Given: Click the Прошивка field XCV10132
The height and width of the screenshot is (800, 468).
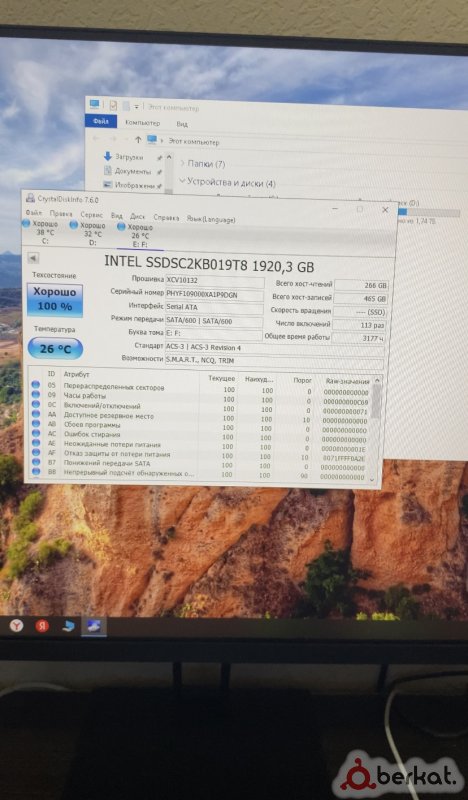Looking at the screenshot, I should (215, 281).
